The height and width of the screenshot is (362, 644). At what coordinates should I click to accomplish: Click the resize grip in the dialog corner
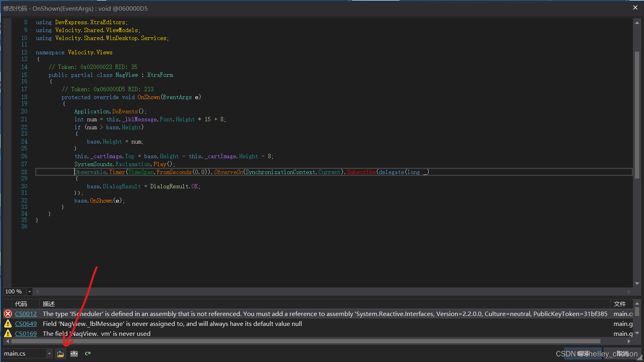click(x=640, y=358)
